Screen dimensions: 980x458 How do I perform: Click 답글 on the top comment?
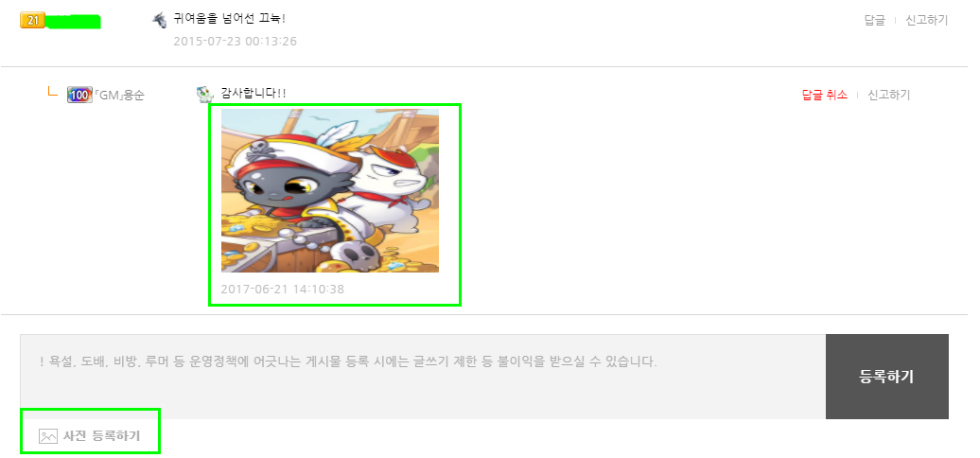(x=874, y=20)
